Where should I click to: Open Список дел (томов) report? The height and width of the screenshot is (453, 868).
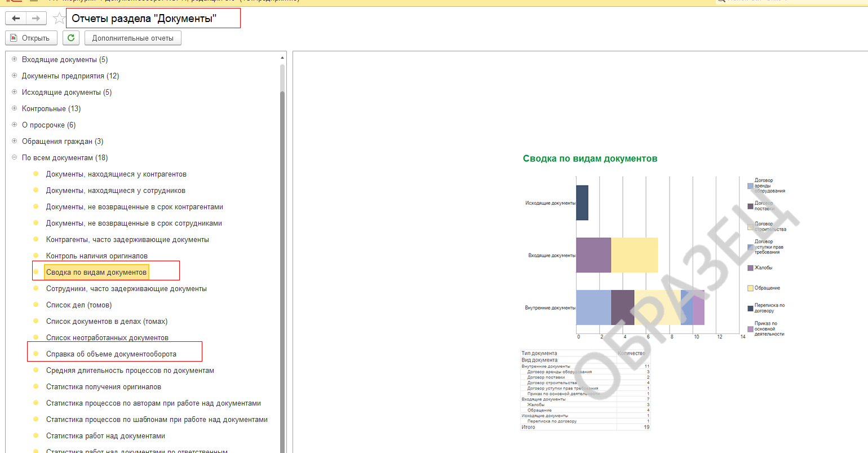click(x=79, y=305)
